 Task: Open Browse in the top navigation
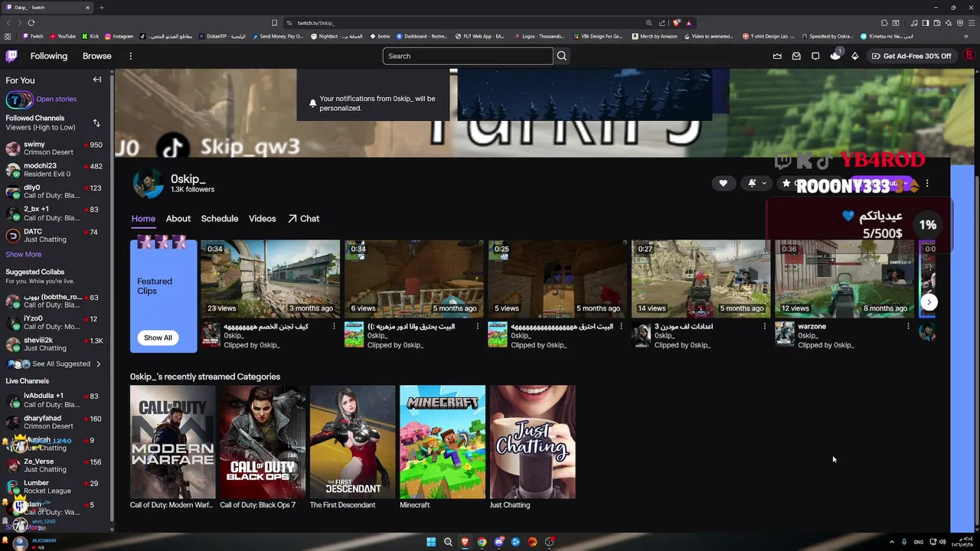[97, 56]
